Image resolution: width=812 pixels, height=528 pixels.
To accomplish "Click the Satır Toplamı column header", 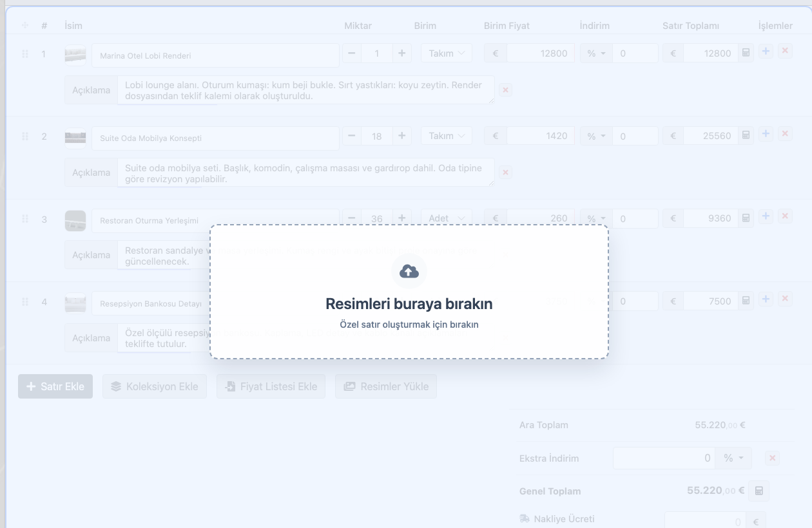I will pos(691,26).
